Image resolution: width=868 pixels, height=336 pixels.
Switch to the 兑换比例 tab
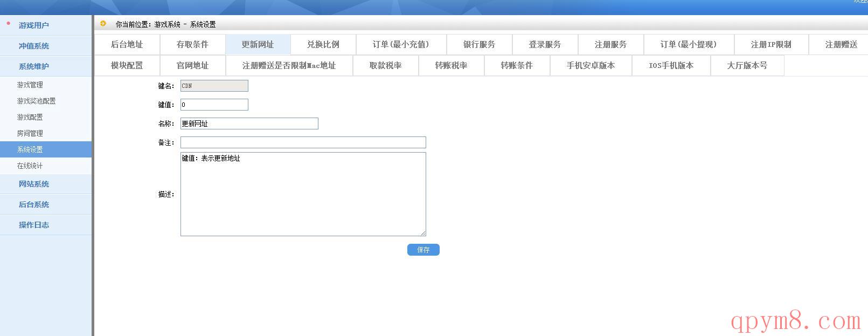point(323,45)
